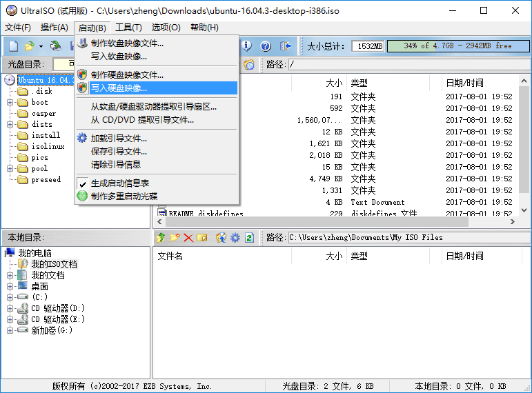Click the reopen disc toolbar icon
This screenshot has height=393, width=532.
coord(56,46)
